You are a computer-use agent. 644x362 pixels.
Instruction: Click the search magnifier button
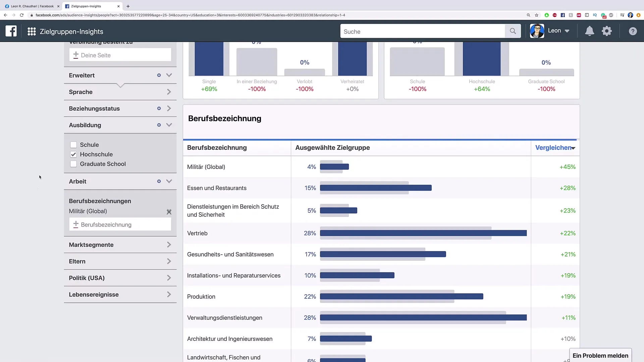coord(513,31)
